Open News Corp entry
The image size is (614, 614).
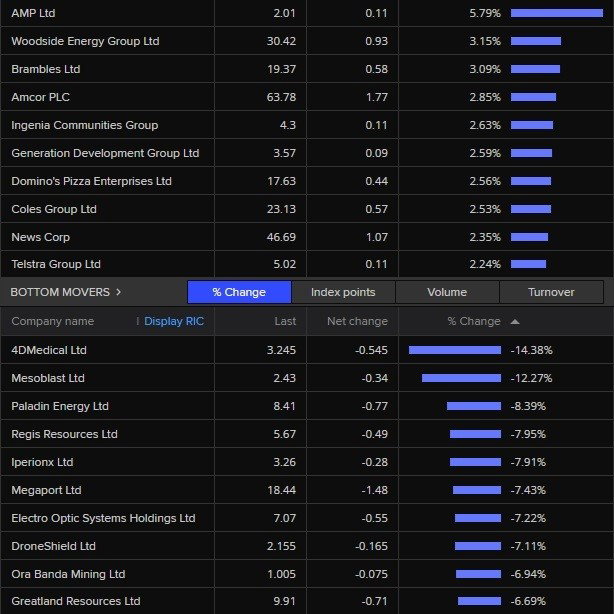(41, 237)
